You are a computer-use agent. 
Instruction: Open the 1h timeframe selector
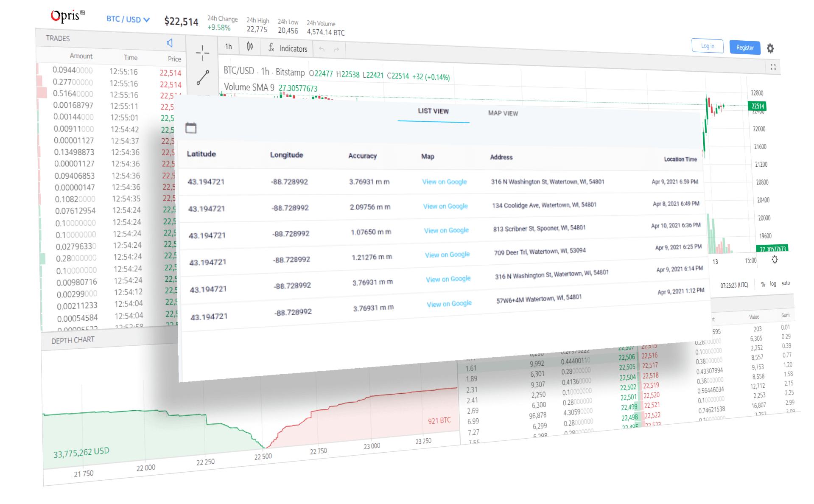pos(228,47)
